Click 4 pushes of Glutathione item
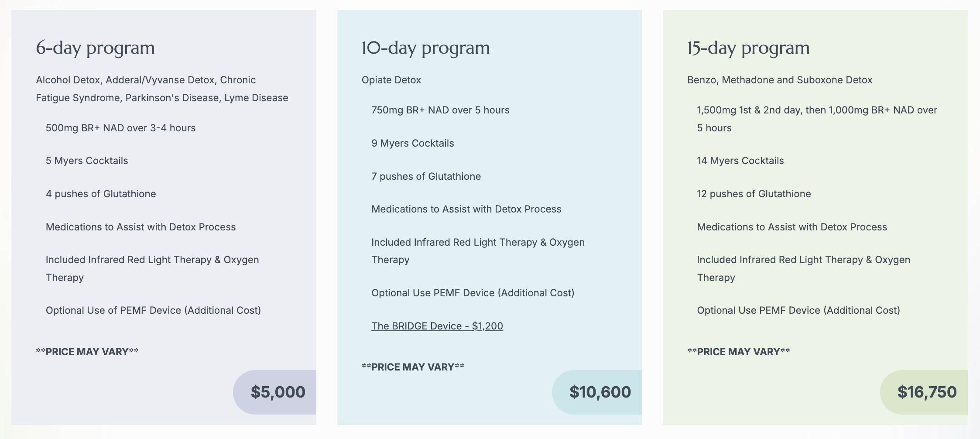Viewport: 980px width, 439px height. [x=101, y=194]
